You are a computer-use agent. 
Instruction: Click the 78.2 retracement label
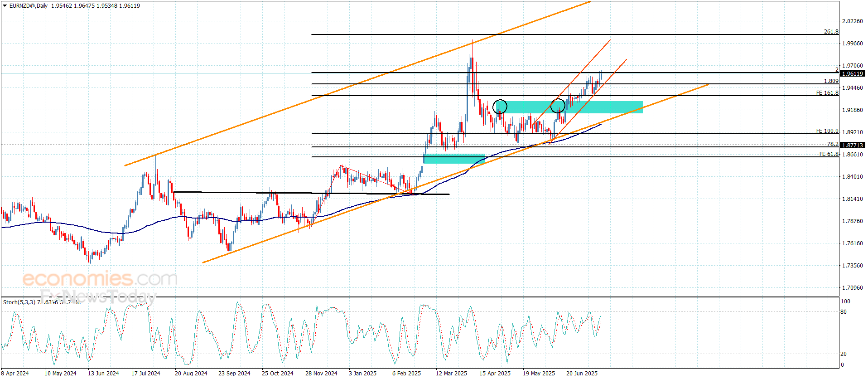833,144
